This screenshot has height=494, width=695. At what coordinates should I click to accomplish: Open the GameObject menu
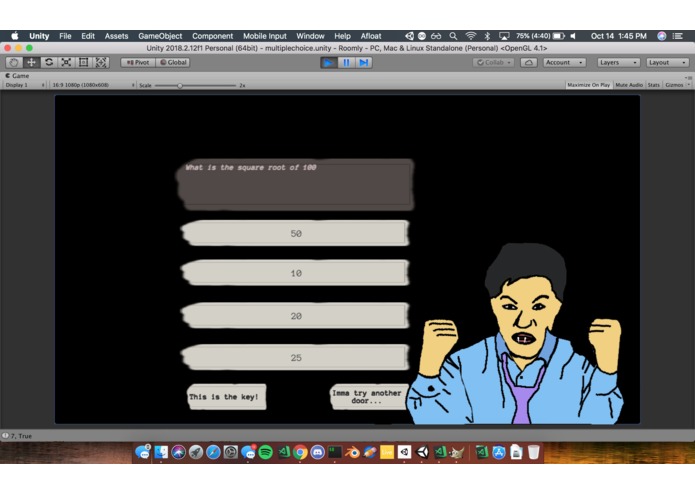pos(160,36)
